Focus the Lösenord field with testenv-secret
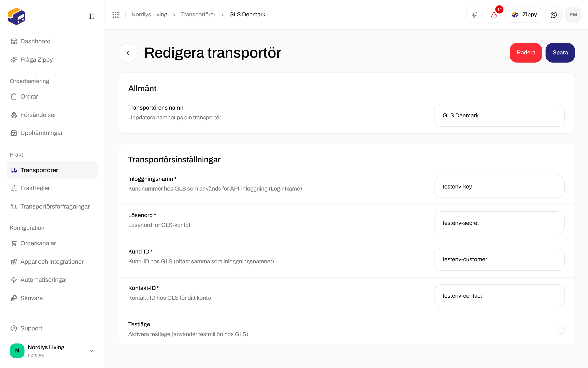This screenshot has width=588, height=368. (x=499, y=223)
